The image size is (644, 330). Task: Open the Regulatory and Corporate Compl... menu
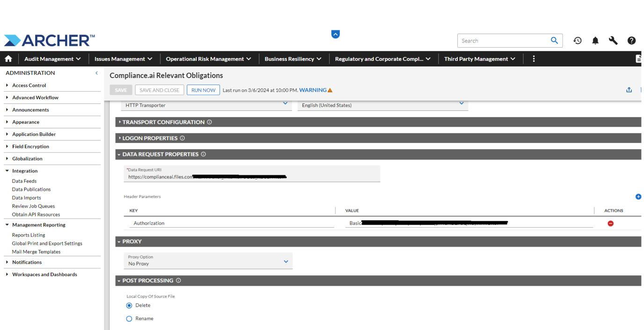pyautogui.click(x=383, y=59)
